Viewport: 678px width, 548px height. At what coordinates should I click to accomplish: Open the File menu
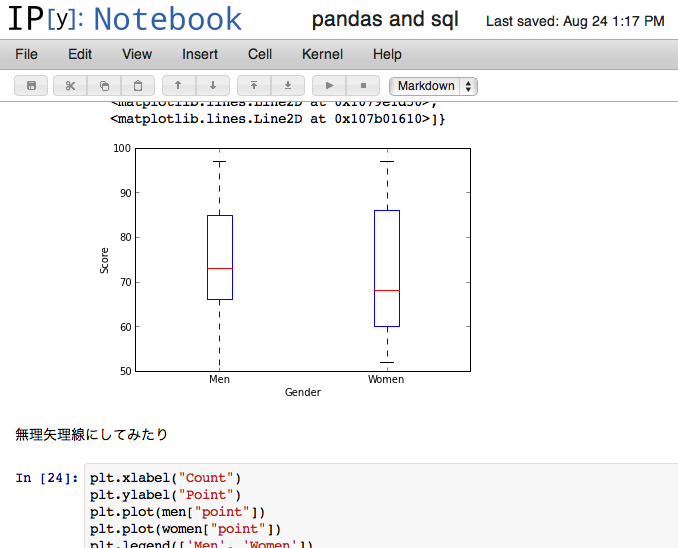[26, 54]
